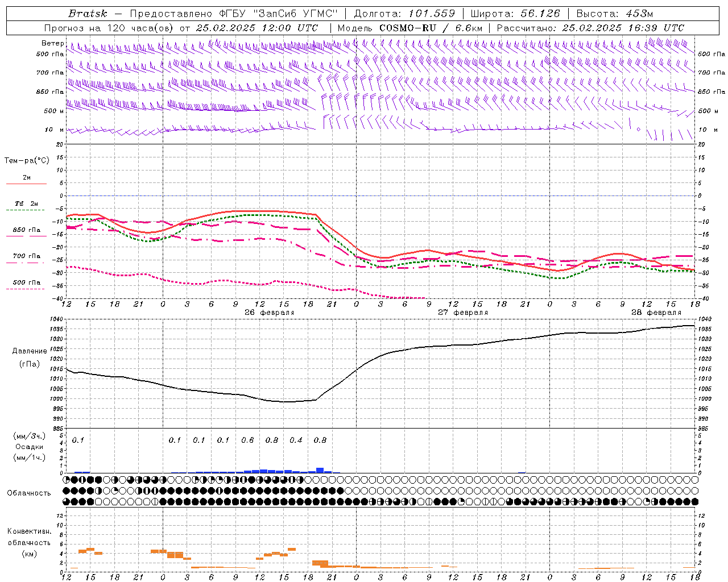Click the 27 февраля date label
This screenshot has height=582, width=728.
(462, 313)
